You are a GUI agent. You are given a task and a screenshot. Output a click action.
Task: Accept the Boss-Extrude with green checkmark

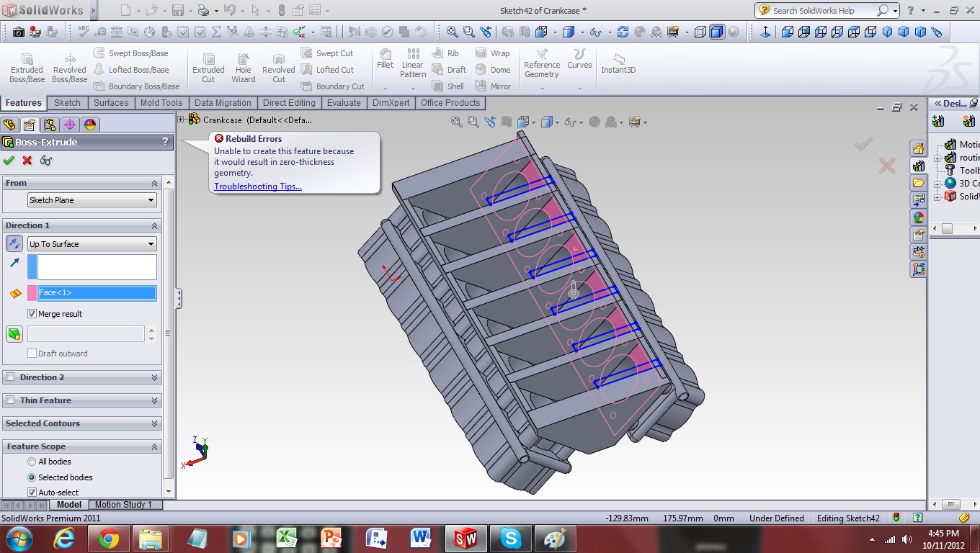coord(9,161)
